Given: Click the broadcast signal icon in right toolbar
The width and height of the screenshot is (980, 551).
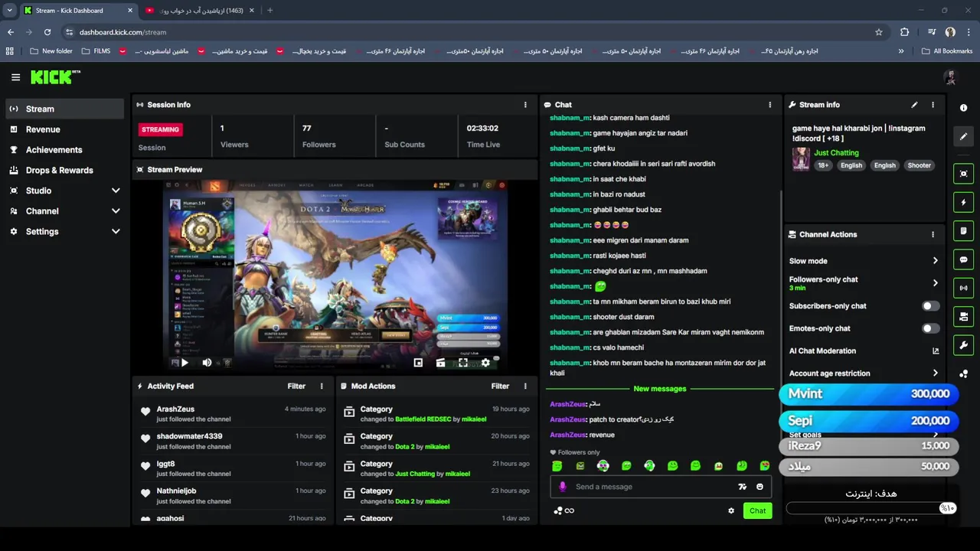Looking at the screenshot, I should [x=963, y=288].
